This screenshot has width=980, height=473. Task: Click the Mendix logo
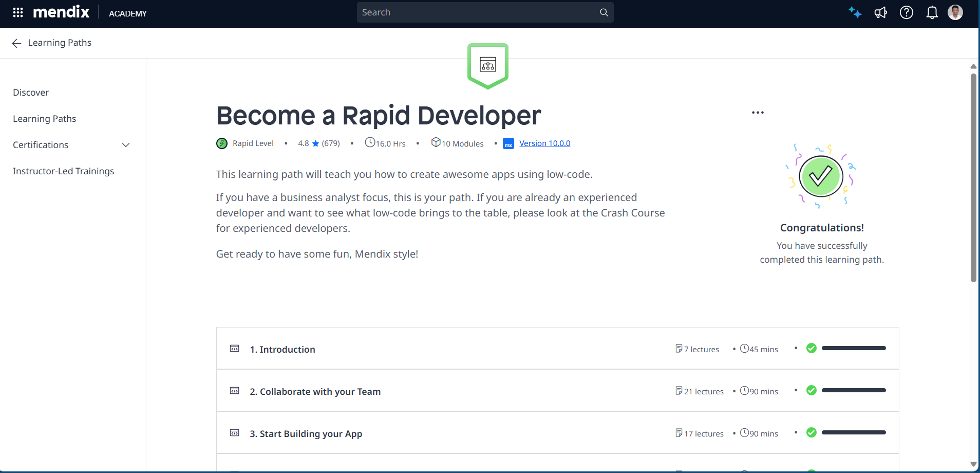61,12
